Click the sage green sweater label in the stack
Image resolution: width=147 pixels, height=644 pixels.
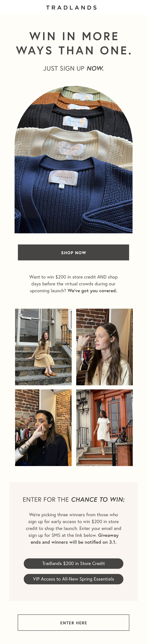tap(82, 96)
